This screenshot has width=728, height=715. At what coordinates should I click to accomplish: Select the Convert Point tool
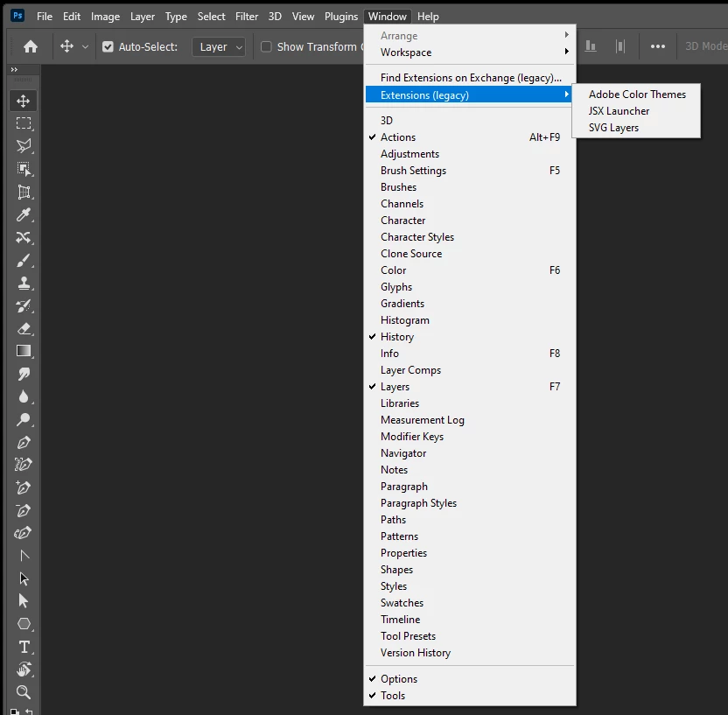24,556
